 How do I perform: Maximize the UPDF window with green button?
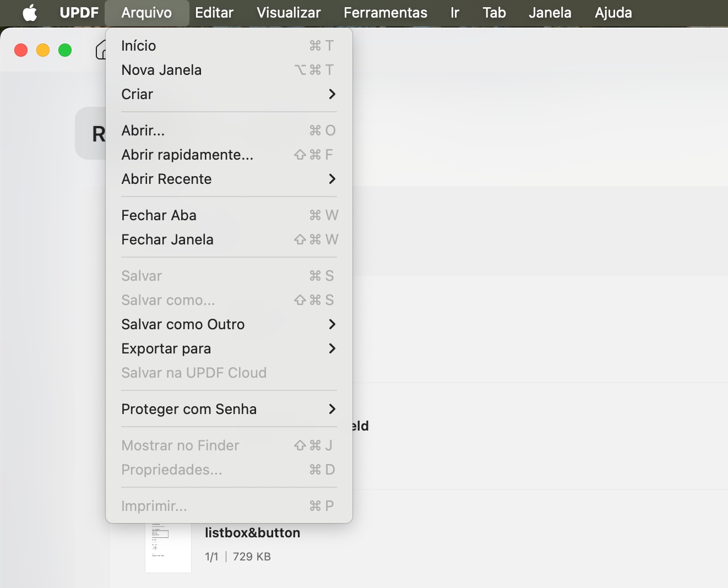click(65, 50)
